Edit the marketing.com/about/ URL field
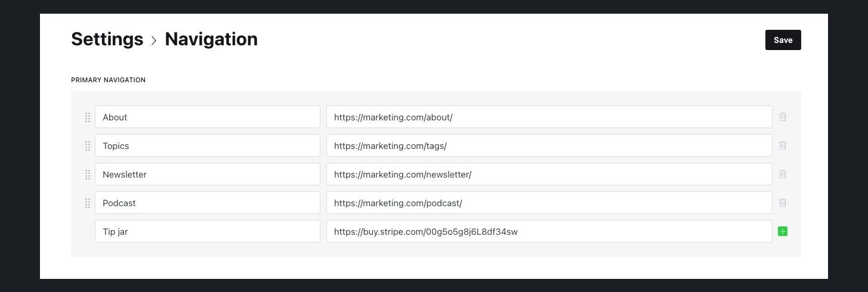Screen dimensions: 868x292 tap(549, 117)
